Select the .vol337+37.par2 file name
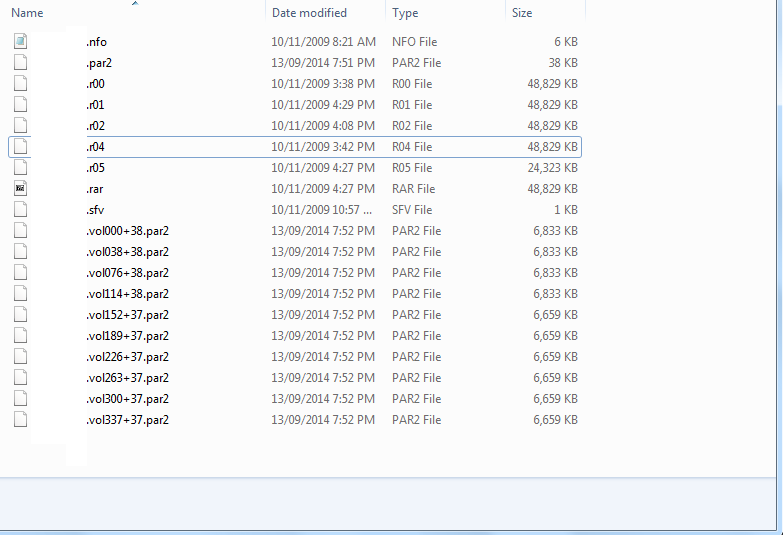Viewport: 783px width, 535px height. (x=127, y=420)
